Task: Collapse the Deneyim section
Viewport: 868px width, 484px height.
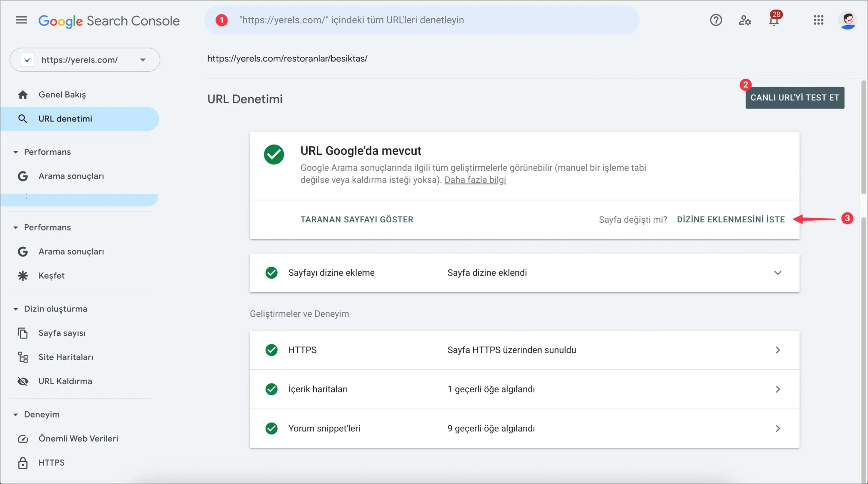Action: pyautogui.click(x=16, y=414)
